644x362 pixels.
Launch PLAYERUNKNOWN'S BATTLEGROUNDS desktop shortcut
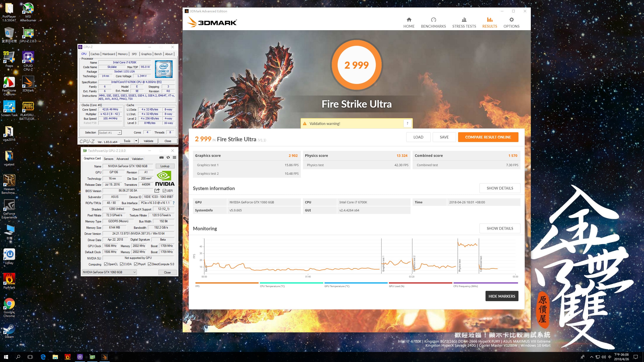point(28,110)
